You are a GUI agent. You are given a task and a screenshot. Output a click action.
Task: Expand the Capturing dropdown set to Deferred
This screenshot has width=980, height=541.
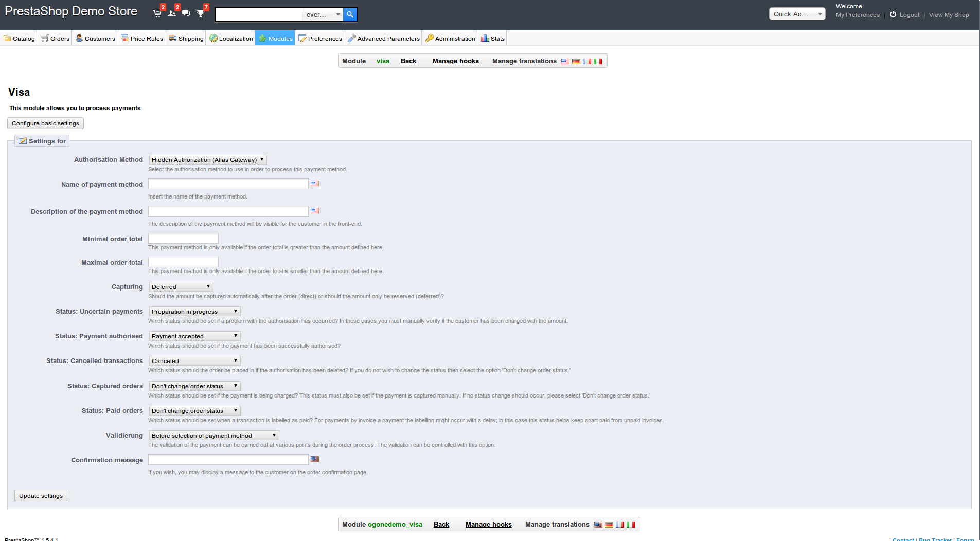click(181, 287)
